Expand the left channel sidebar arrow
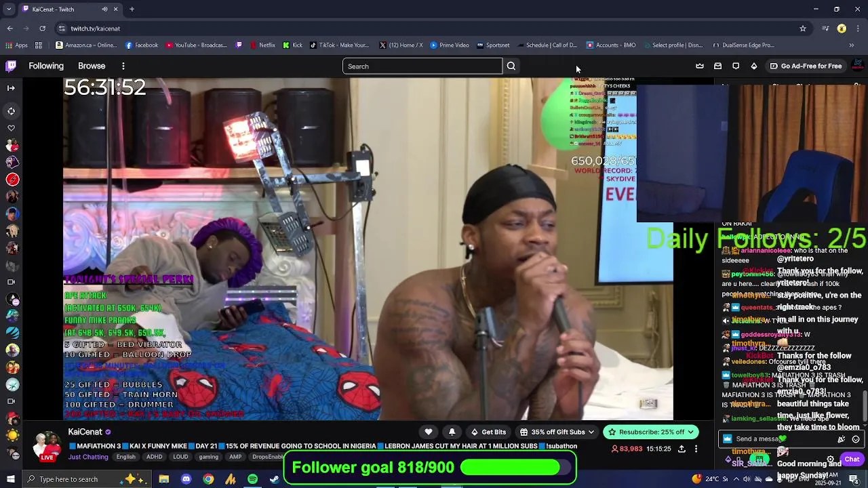The image size is (868, 488). (x=11, y=88)
